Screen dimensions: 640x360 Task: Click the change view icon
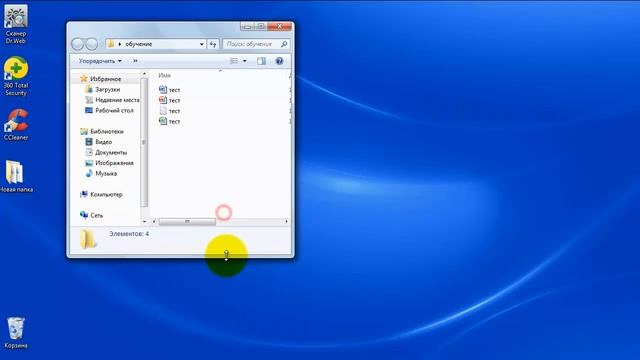coord(234,61)
